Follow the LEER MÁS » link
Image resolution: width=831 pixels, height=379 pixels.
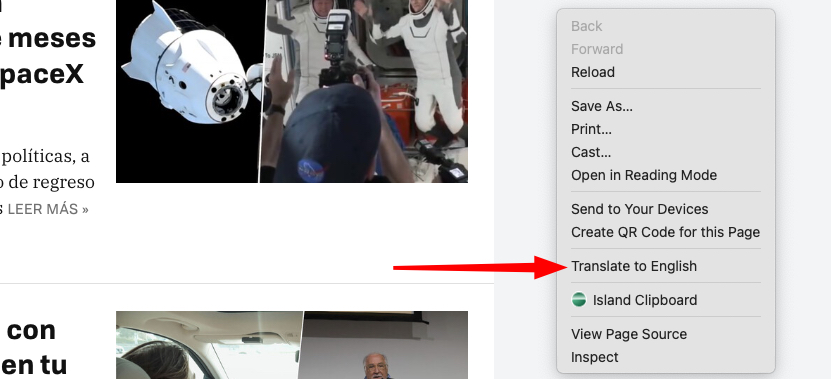(48, 209)
